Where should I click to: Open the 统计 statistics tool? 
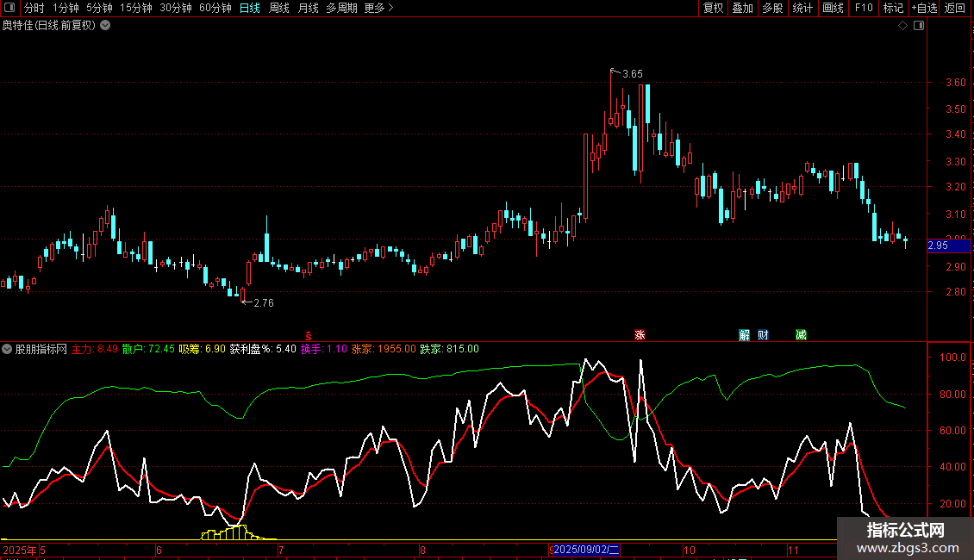(x=802, y=8)
